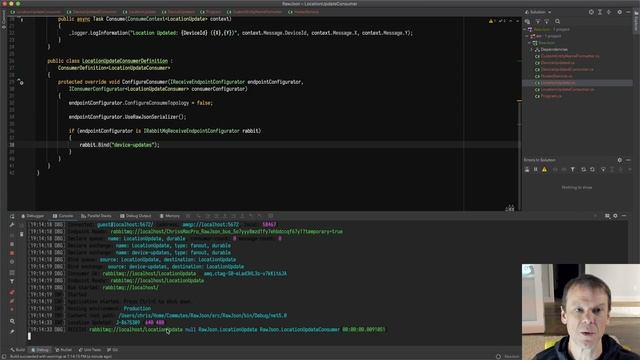The width and height of the screenshot is (640, 360).
Task: Click the warning indicator atop editor scrollbar
Action: (491, 21)
